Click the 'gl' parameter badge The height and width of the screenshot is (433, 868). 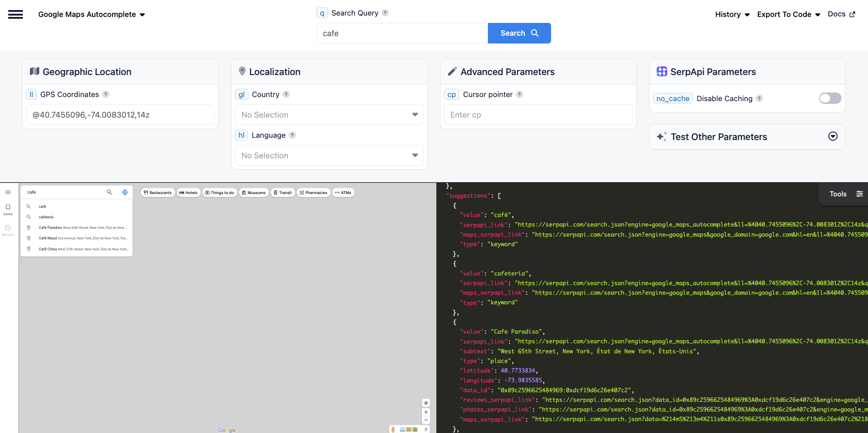241,94
